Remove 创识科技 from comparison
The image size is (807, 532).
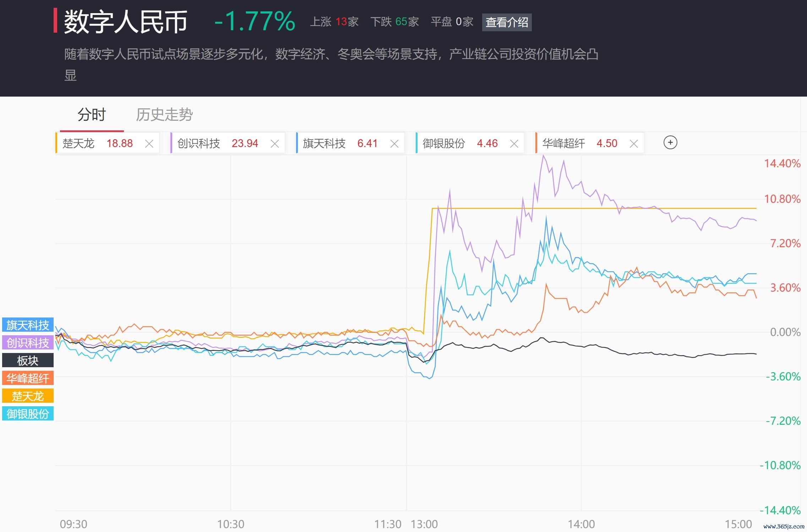pos(274,143)
